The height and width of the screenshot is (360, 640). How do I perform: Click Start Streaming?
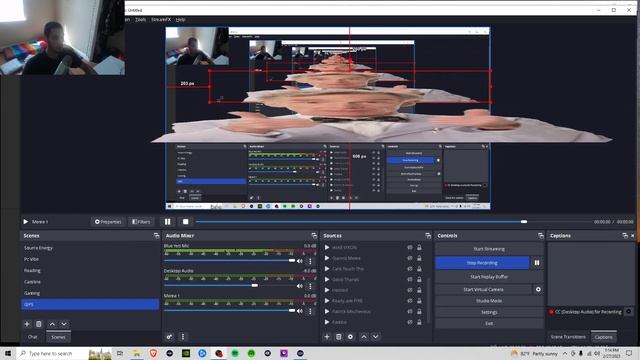point(489,249)
